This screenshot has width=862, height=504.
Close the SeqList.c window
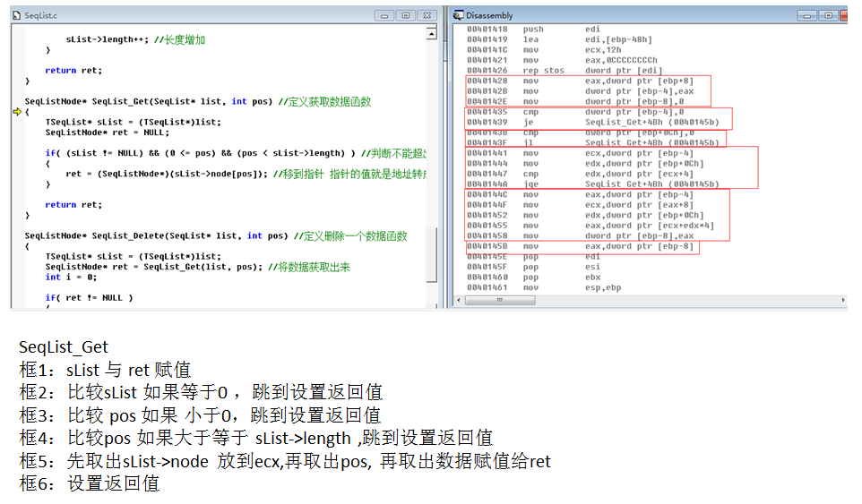[x=427, y=15]
